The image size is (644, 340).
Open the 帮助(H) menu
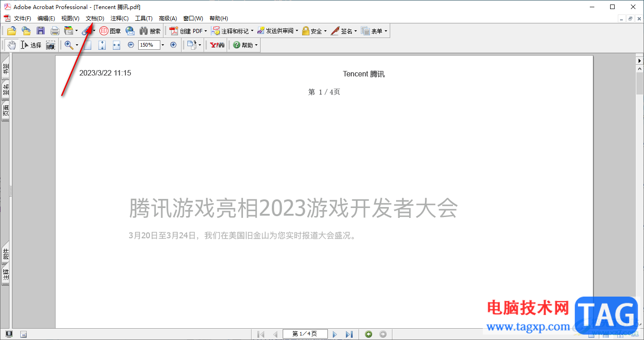[x=219, y=18]
